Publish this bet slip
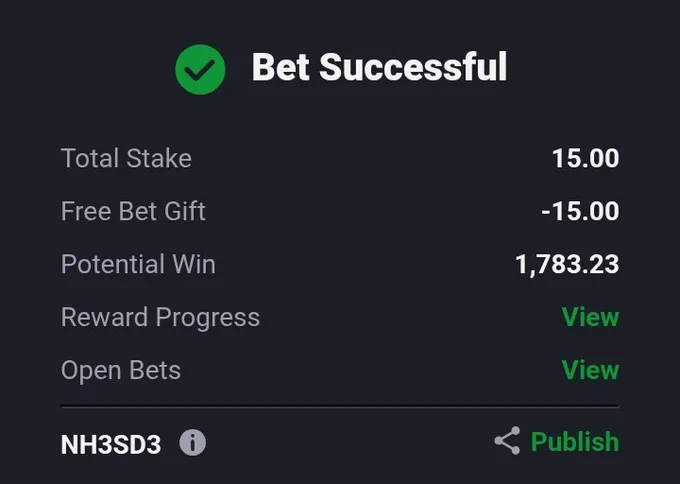 [575, 441]
